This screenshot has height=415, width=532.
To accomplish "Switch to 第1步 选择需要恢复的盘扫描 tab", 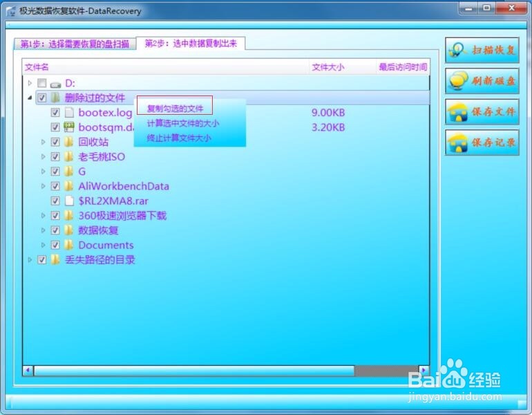I will [x=75, y=44].
